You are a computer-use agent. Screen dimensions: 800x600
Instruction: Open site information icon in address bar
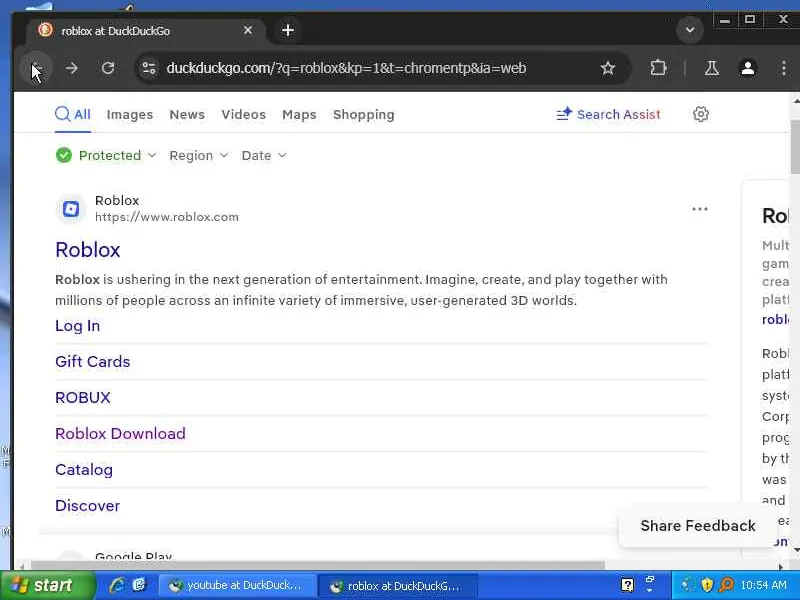pyautogui.click(x=149, y=68)
